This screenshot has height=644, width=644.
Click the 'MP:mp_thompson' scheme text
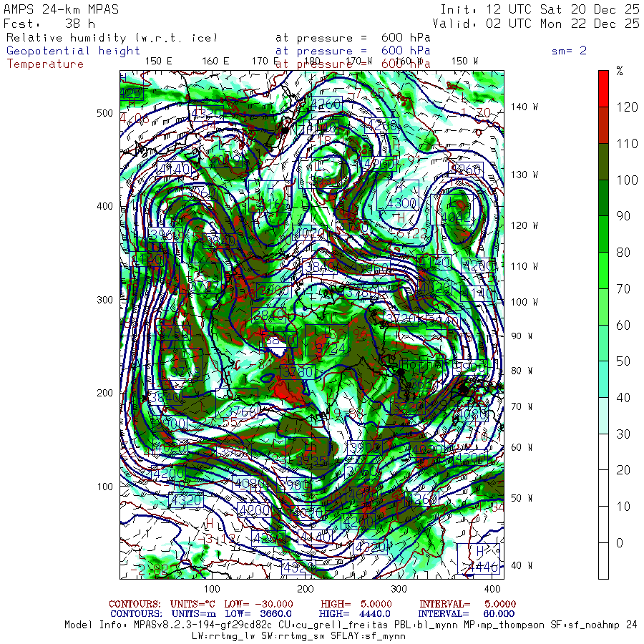504,625
